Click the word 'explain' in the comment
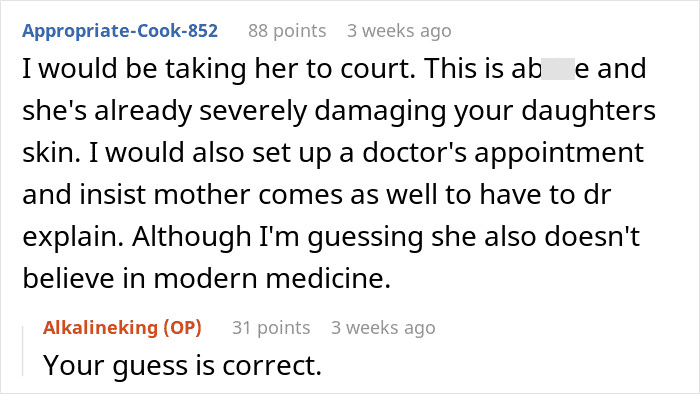The image size is (700, 394). click(70, 237)
